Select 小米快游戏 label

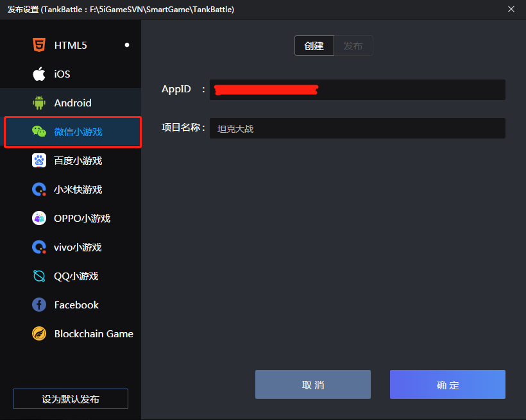78,190
